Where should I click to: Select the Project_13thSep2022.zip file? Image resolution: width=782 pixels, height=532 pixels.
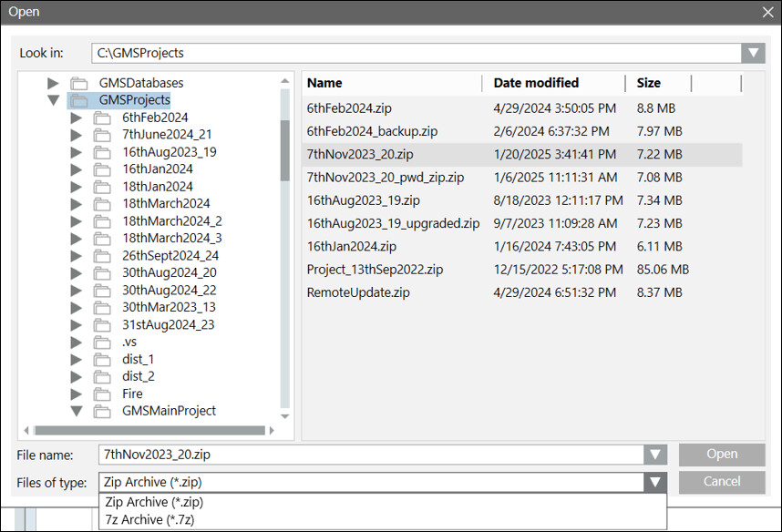pyautogui.click(x=375, y=270)
